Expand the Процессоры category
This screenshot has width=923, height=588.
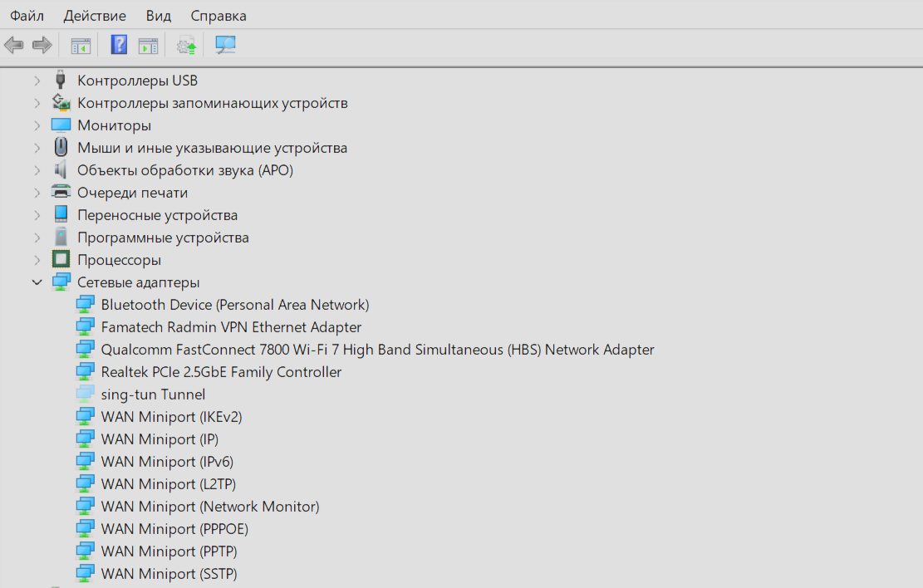tap(37, 260)
